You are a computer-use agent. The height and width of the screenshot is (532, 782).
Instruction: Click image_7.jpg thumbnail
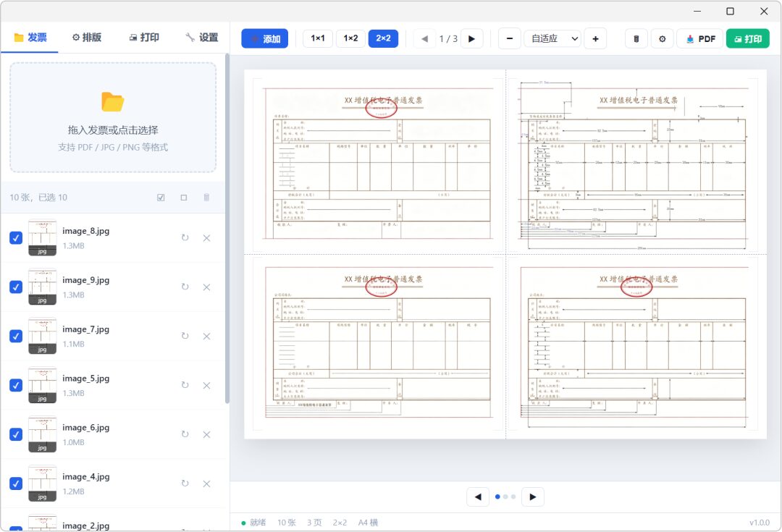click(x=43, y=336)
